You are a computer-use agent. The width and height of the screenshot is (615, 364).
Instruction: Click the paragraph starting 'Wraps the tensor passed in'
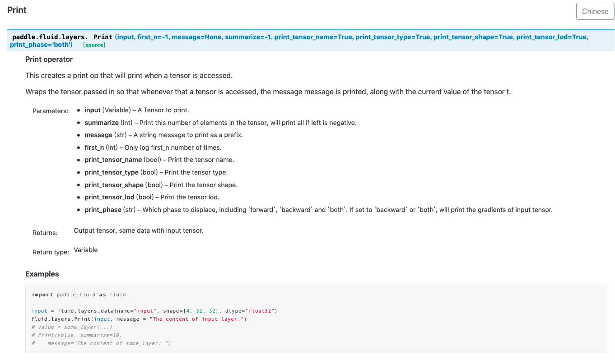click(268, 92)
